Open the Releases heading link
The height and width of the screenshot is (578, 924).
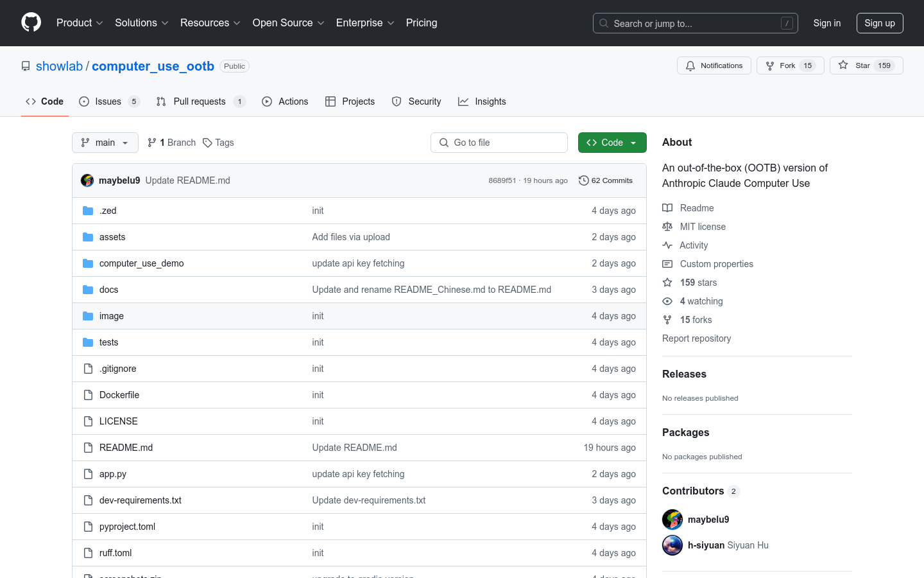click(684, 374)
